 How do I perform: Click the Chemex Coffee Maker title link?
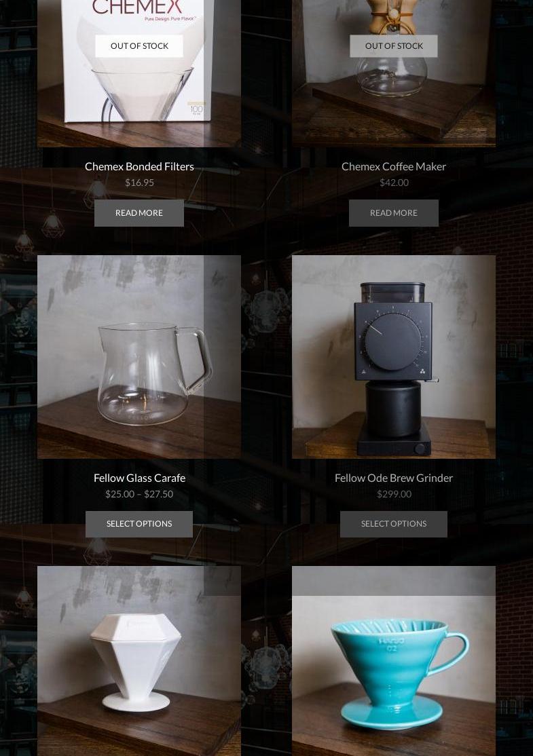[394, 166]
